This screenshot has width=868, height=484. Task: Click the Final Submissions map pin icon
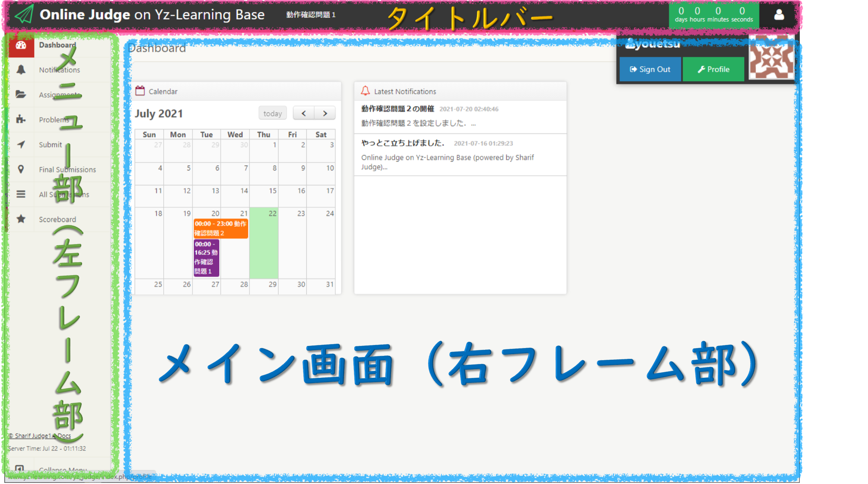click(x=21, y=169)
